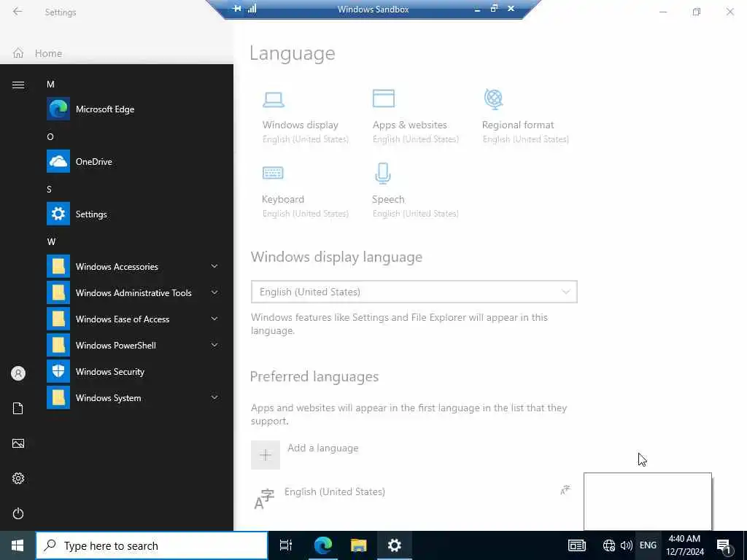The width and height of the screenshot is (747, 560).
Task: Select the Apps & websites tile
Action: [415, 117]
